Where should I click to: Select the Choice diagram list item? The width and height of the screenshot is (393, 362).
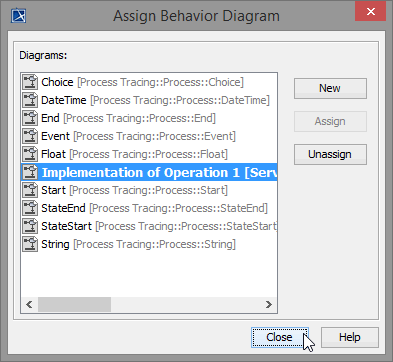pos(149,82)
